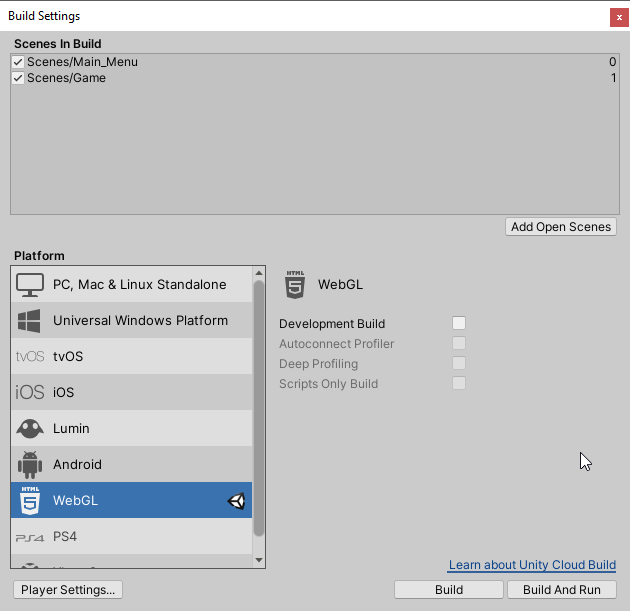Enable the Development Build checkbox
This screenshot has width=630, height=611.
click(x=459, y=323)
